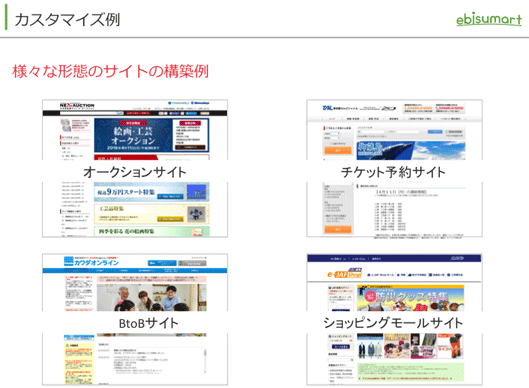Click the suits product thumbnail in mall site
The height and width of the screenshot is (388, 529).
[370, 346]
